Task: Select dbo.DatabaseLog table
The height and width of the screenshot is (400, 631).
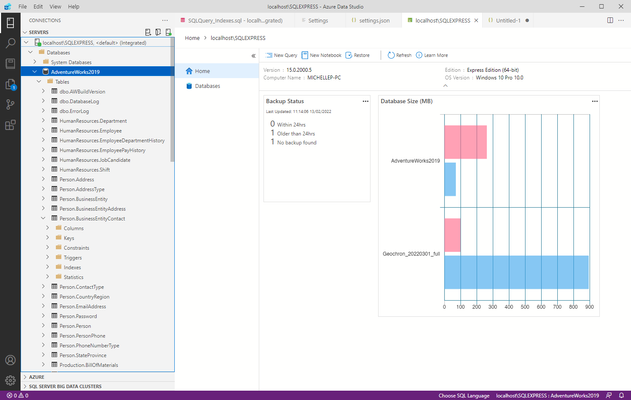Action: [x=79, y=101]
